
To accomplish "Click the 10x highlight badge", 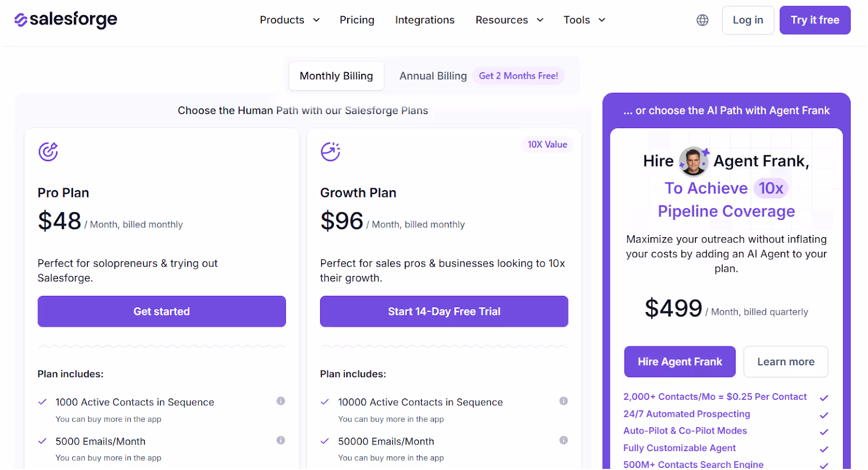I will click(x=770, y=188).
